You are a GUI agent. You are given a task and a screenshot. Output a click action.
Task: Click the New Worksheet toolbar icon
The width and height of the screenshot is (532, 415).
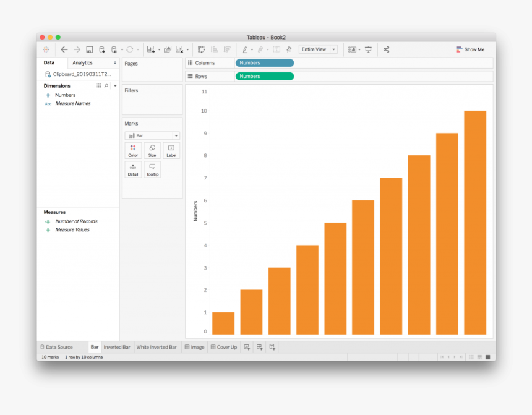(x=151, y=49)
